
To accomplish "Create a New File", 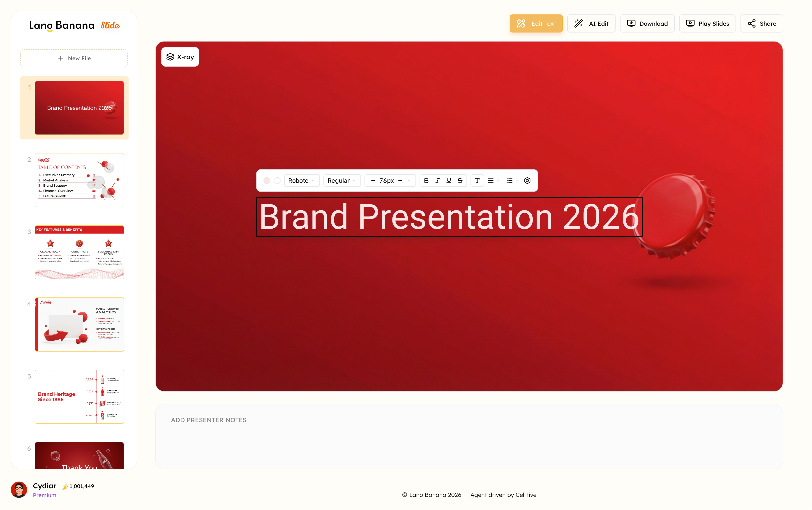I will click(x=74, y=58).
